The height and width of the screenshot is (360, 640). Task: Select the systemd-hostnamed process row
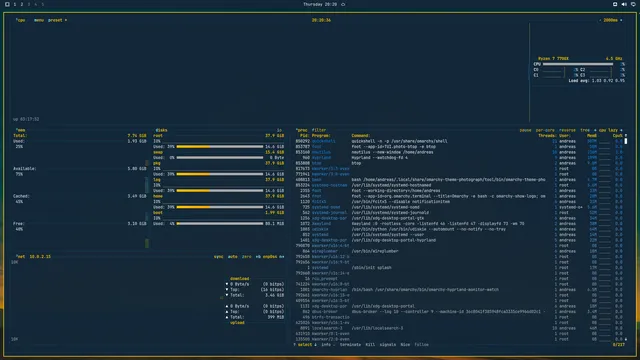click(x=459, y=185)
